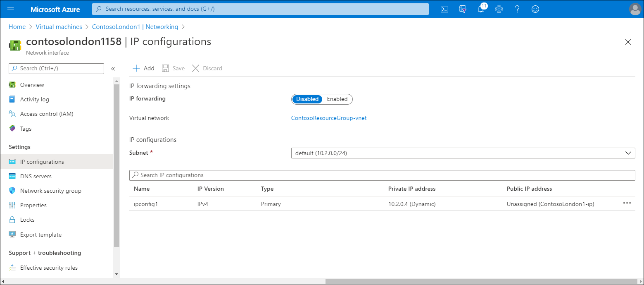Open the Help and support icon
The height and width of the screenshot is (285, 644).
517,9
